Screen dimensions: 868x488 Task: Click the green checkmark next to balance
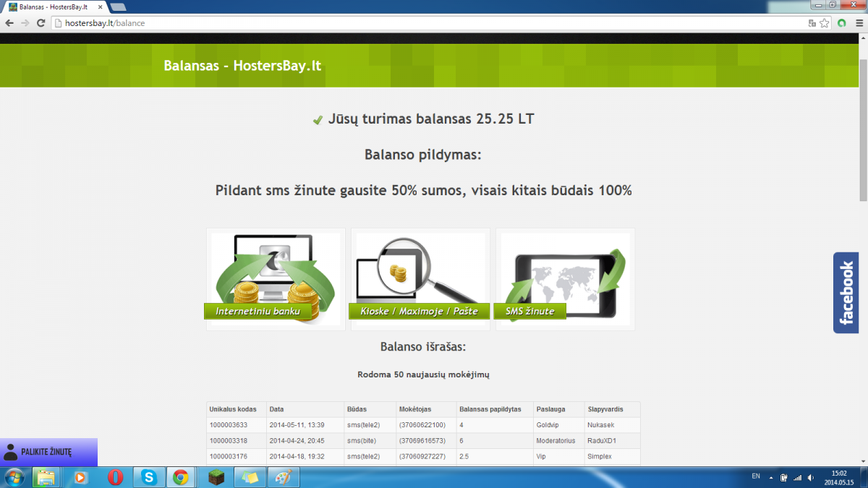coord(318,120)
